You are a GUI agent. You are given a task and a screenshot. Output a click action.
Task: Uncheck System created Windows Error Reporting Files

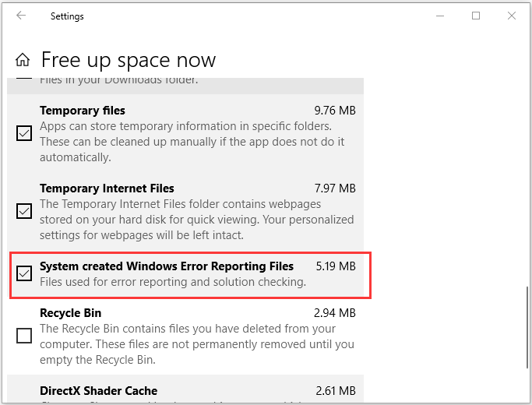click(x=24, y=273)
